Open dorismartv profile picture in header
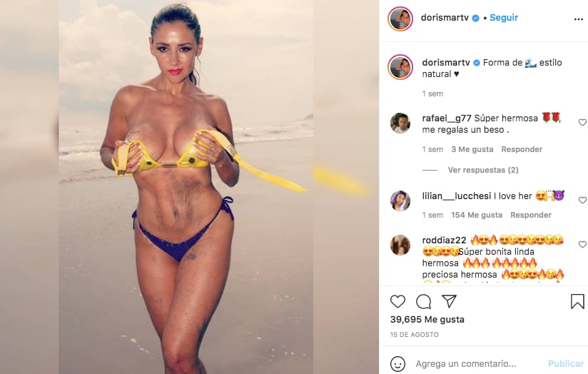 400,19
